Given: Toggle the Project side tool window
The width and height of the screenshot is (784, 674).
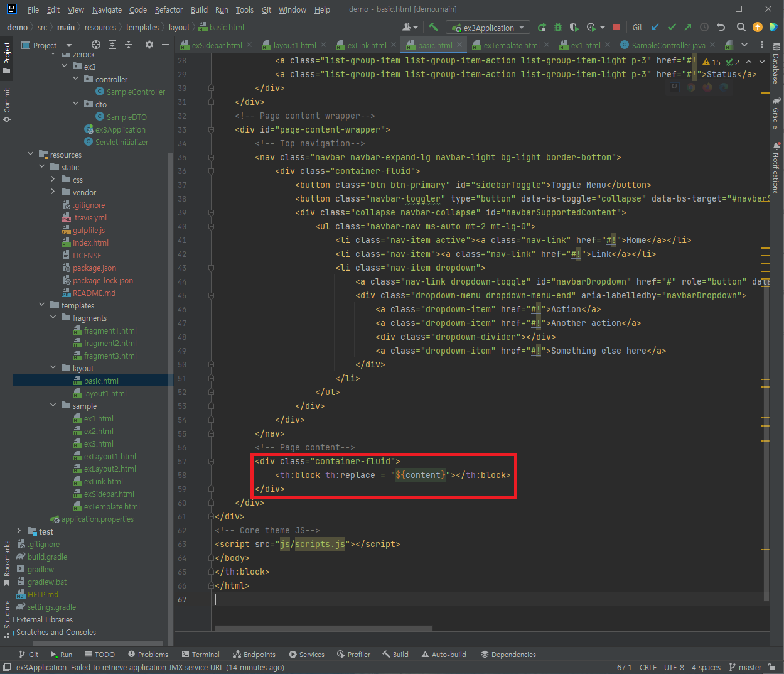Looking at the screenshot, I should click(7, 58).
